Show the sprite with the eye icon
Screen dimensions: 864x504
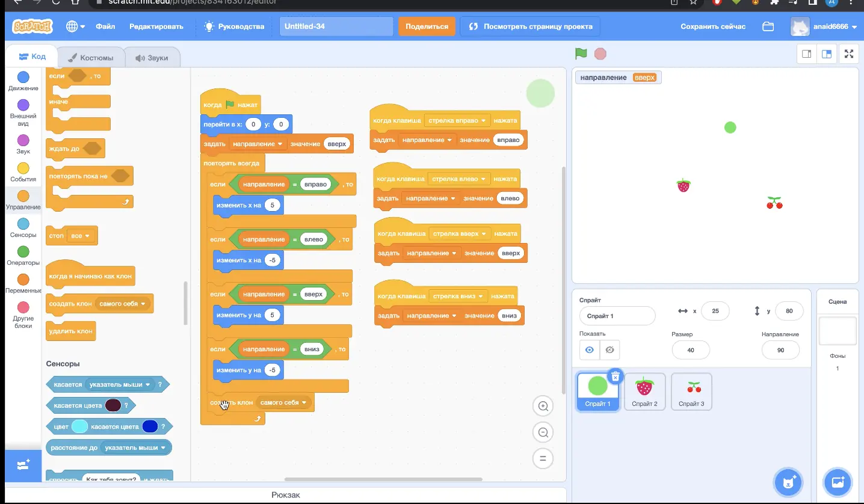pyautogui.click(x=590, y=349)
